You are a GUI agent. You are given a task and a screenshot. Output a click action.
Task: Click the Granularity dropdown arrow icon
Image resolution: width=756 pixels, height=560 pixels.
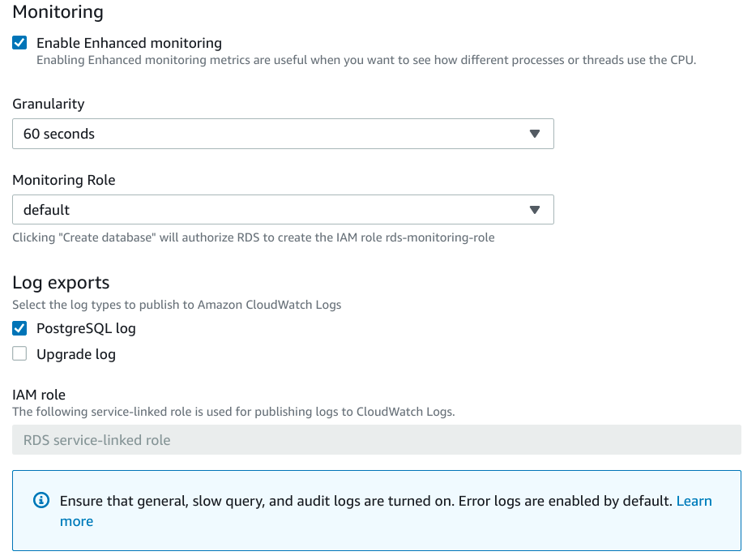[534, 135]
